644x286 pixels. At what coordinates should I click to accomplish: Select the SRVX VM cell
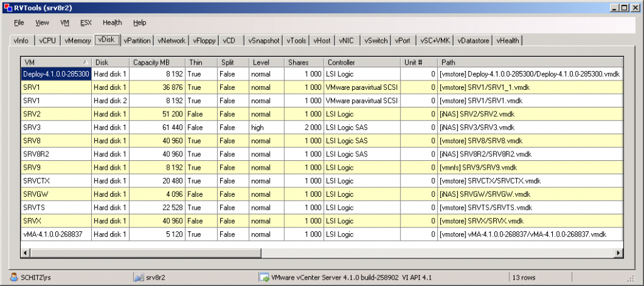(56, 221)
